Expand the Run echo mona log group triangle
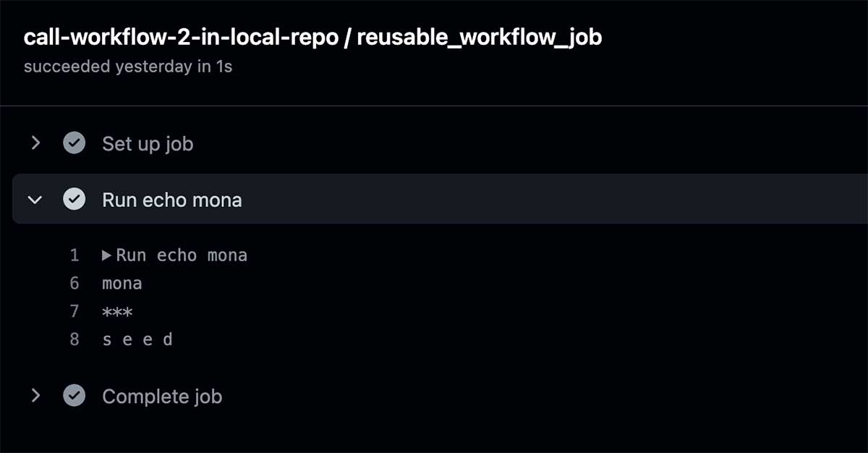868x453 pixels. 106,255
